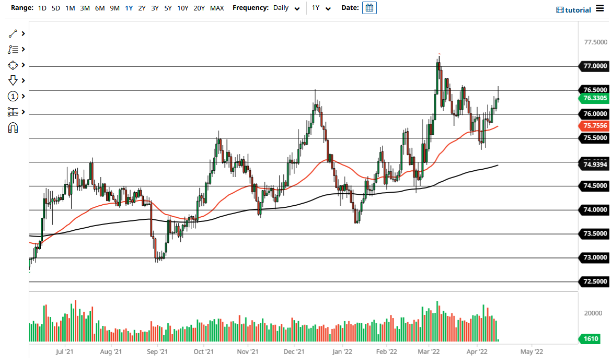Enable the 5Y chart range

(x=168, y=8)
